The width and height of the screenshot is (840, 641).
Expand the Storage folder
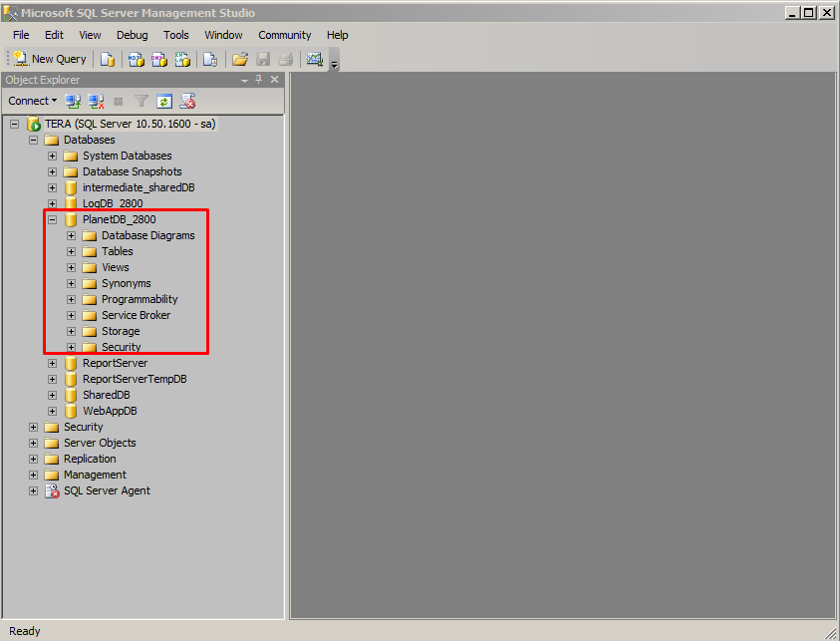[72, 331]
